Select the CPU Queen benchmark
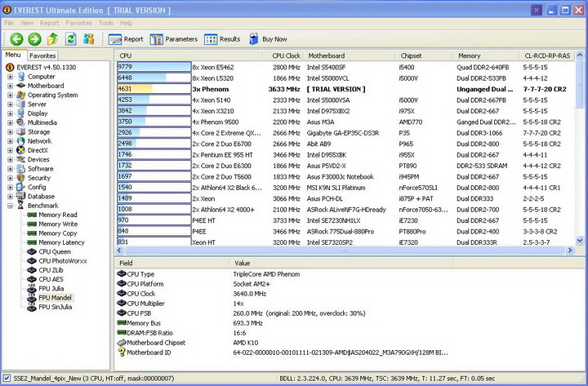Image resolution: width=588 pixels, height=386 pixels. (x=55, y=251)
